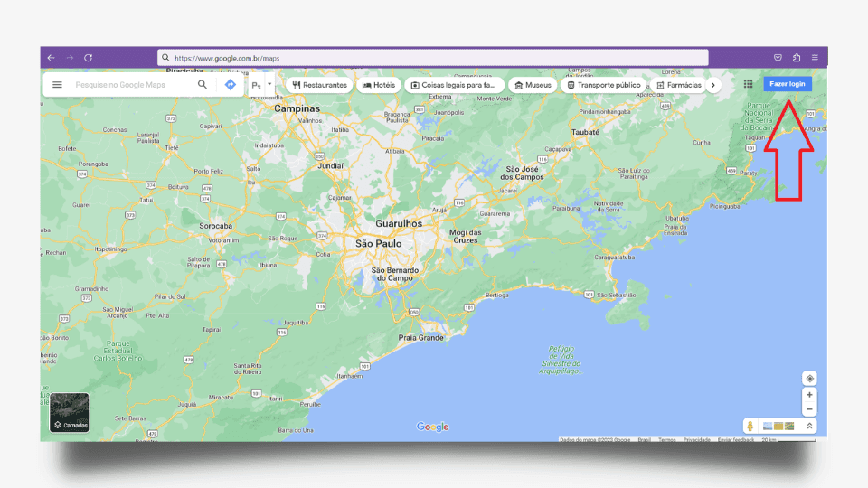
Task: Open the Google apps grid
Action: coord(748,84)
